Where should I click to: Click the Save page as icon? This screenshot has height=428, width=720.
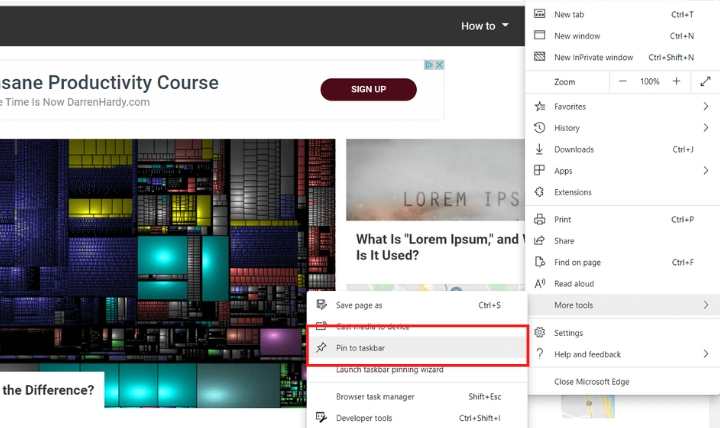(x=321, y=304)
